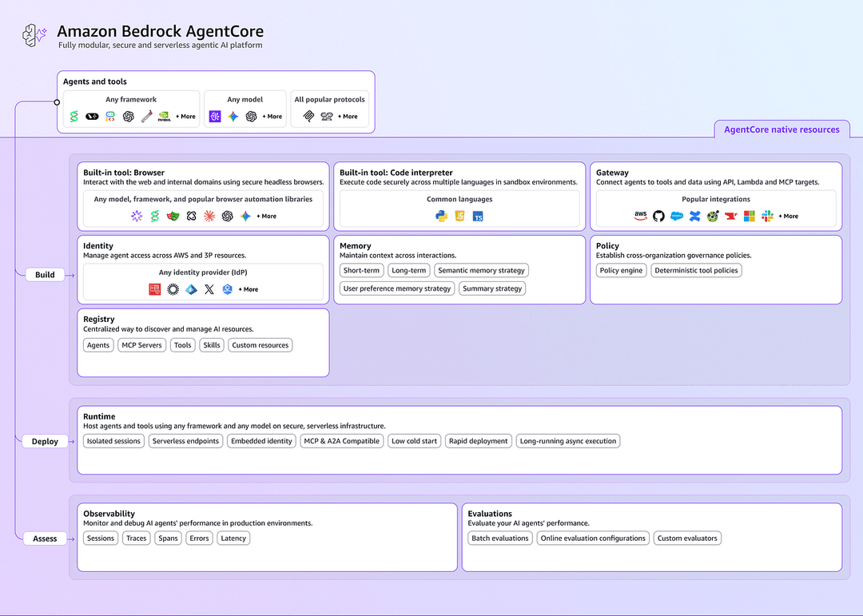Click the Isolated sessions chip in Runtime
Viewport: 863px width, 616px height.
[114, 441]
